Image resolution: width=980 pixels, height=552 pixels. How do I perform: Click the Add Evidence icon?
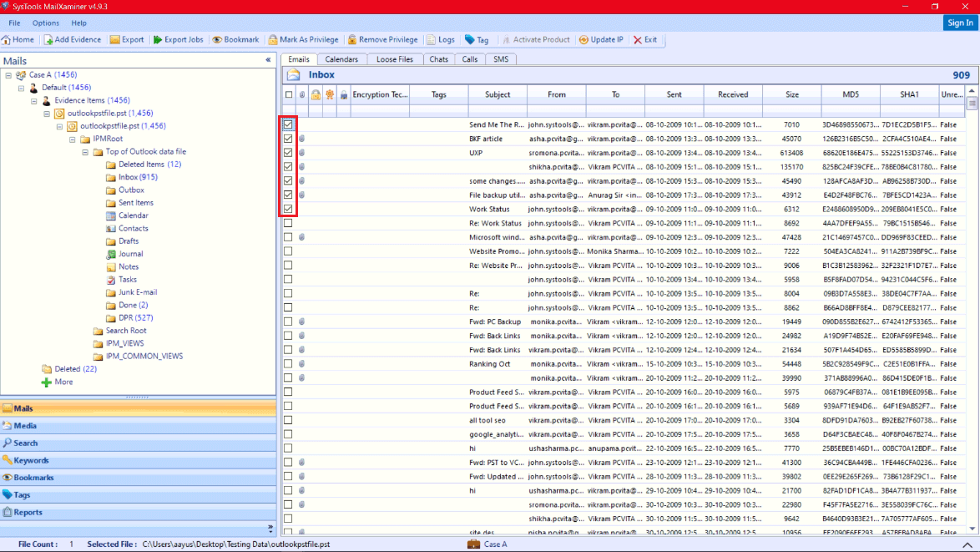(48, 40)
